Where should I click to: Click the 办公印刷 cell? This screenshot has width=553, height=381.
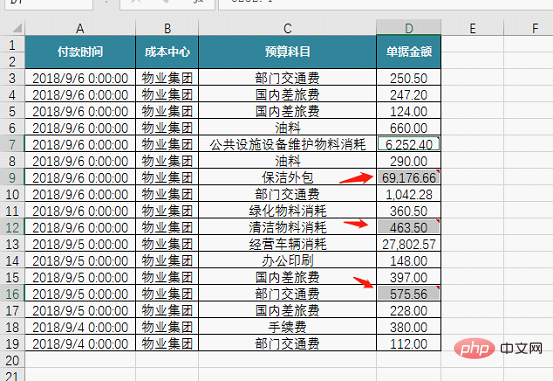coord(287,261)
